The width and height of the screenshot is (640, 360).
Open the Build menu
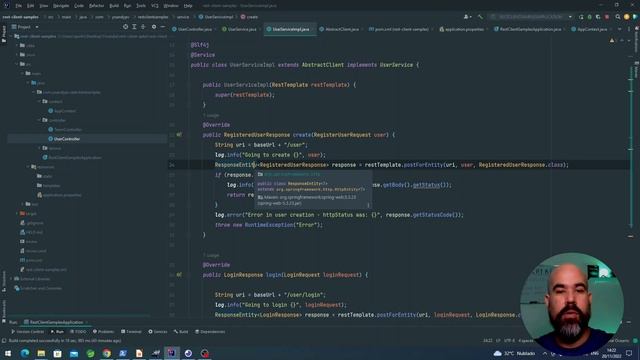(114, 6)
